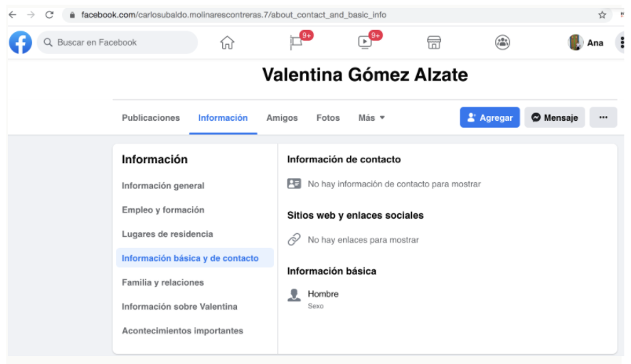Image resolution: width=631 pixels, height=364 pixels.
Task: Click the person silhouette icon beside Hombre
Action: 294,295
